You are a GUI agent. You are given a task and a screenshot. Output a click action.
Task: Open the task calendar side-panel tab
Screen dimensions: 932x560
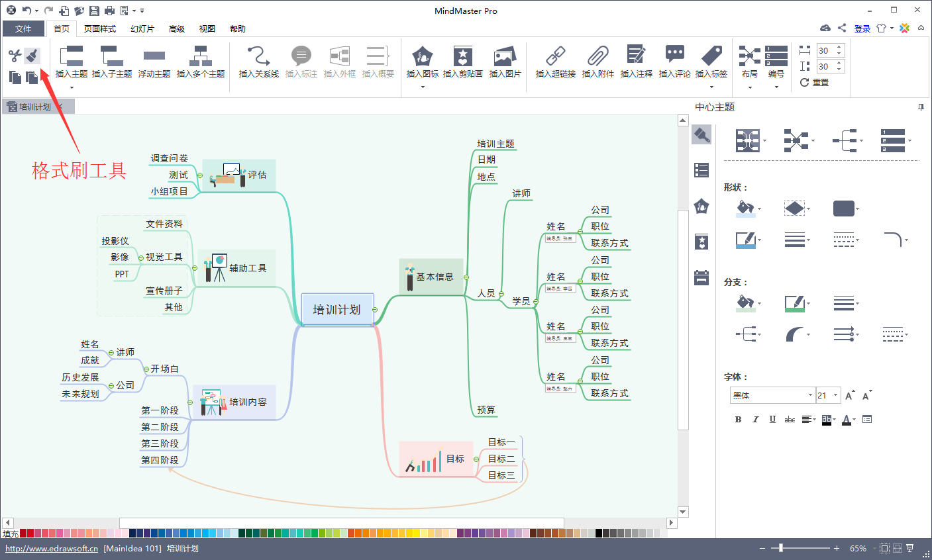click(701, 277)
